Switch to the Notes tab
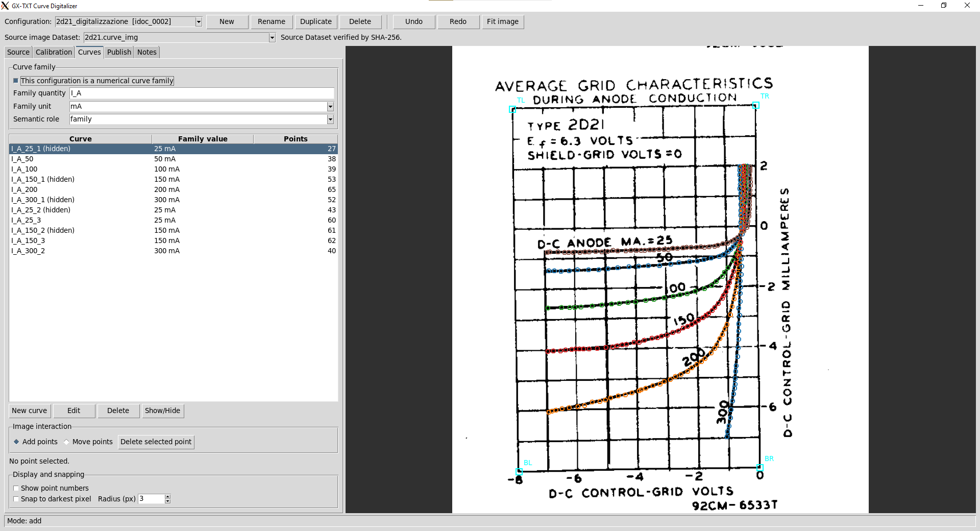Image resolution: width=980 pixels, height=531 pixels. (x=147, y=52)
